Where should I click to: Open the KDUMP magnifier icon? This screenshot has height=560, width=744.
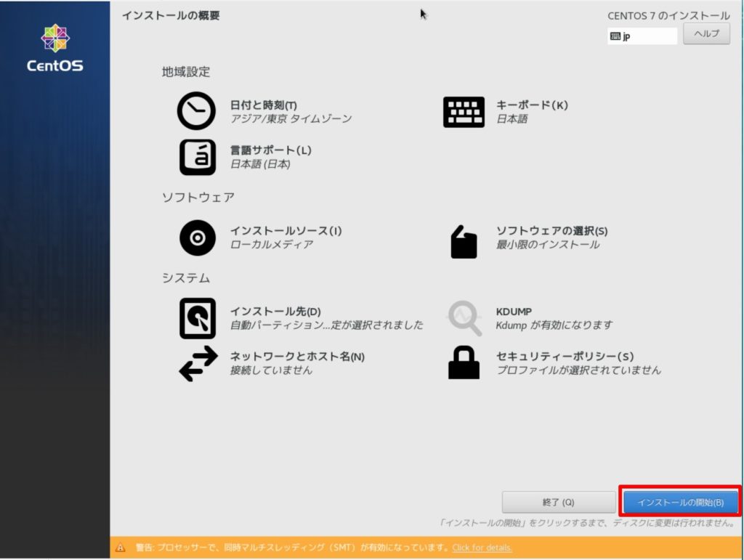coord(464,318)
